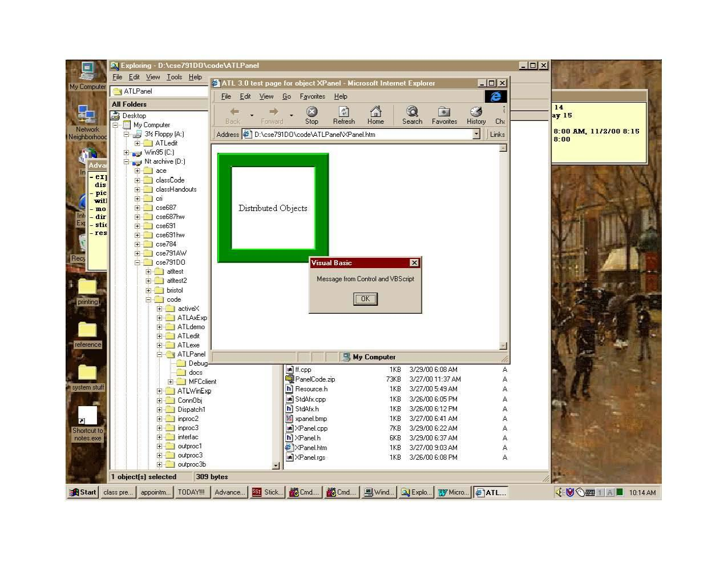Open the File menu in Internet Explorer

click(227, 96)
